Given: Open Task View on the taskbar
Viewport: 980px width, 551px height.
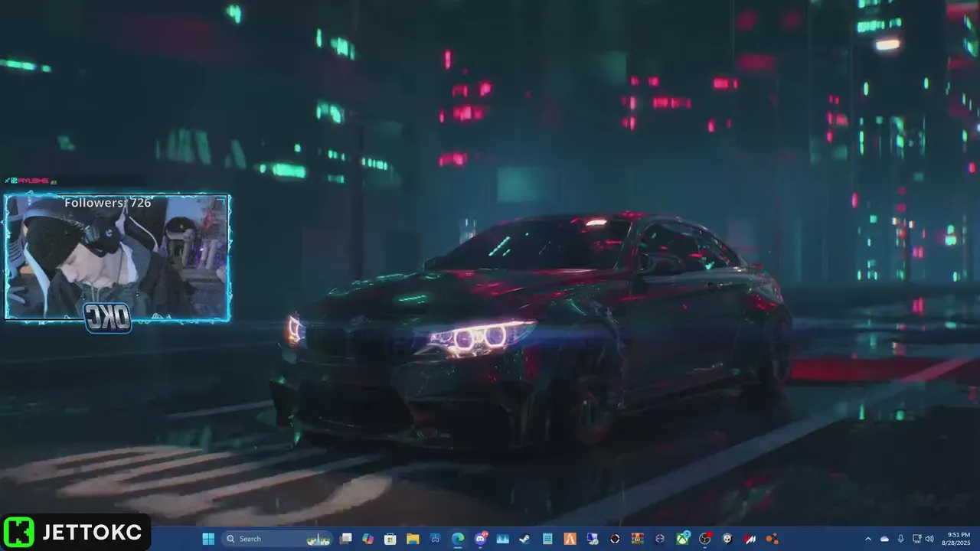Looking at the screenshot, I should (x=345, y=539).
